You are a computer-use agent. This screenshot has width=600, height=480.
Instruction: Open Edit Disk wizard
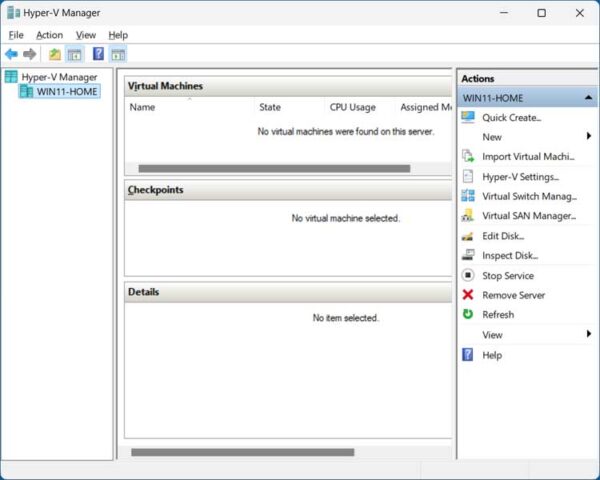[503, 236]
